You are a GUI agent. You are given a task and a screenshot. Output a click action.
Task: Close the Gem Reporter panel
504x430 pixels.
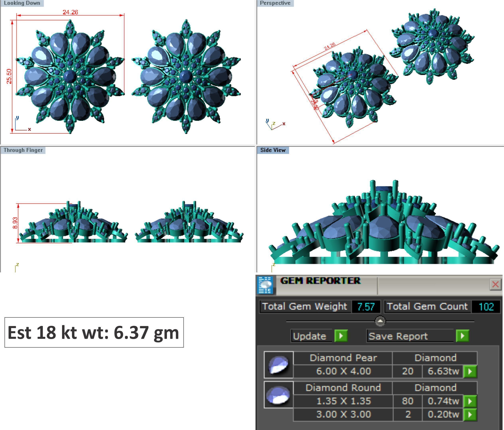[x=495, y=284]
